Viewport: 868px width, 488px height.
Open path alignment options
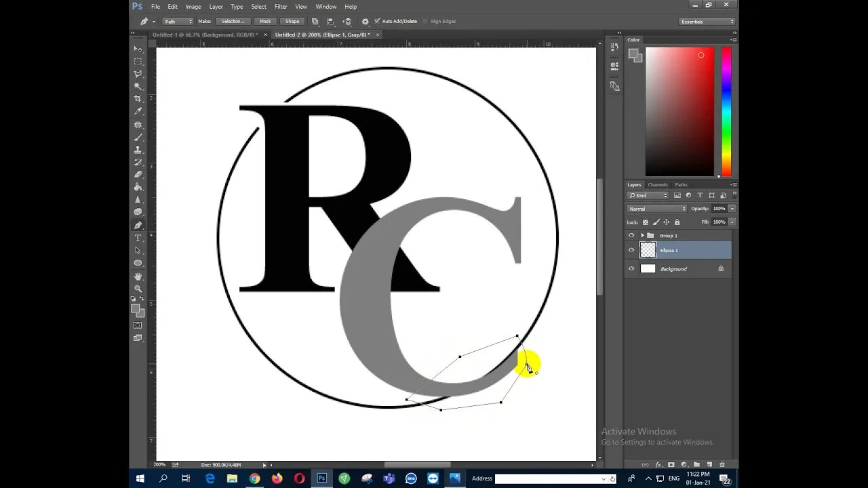[x=331, y=22]
